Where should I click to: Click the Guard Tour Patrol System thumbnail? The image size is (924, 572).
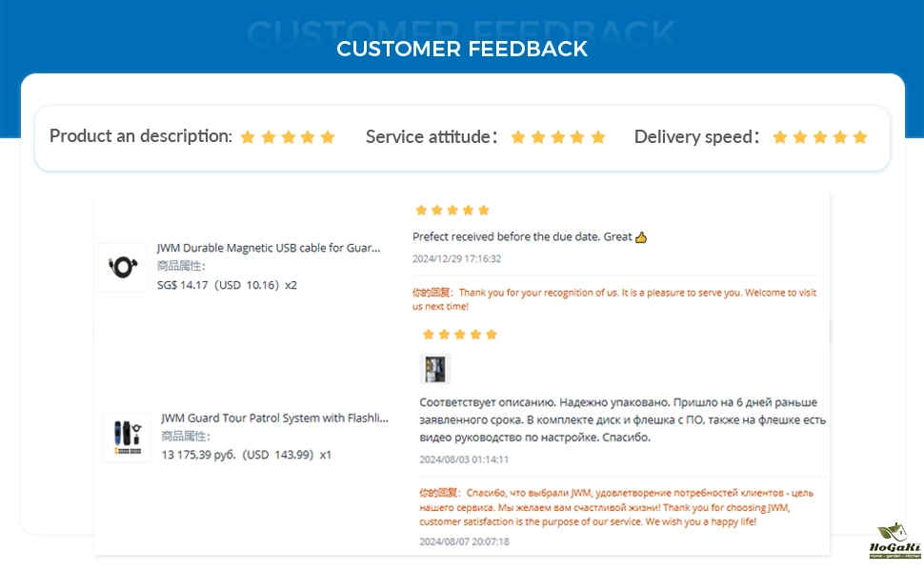[x=127, y=438]
